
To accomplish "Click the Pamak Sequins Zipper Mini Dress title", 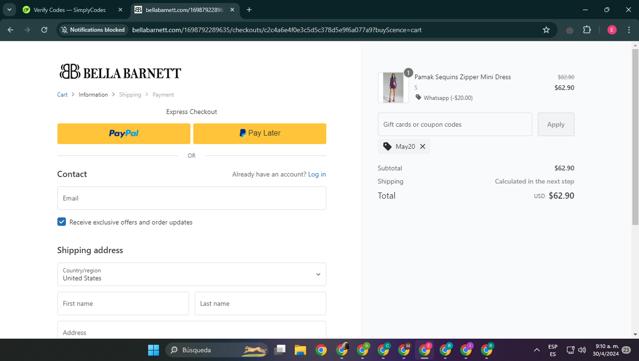I will click(x=463, y=77).
